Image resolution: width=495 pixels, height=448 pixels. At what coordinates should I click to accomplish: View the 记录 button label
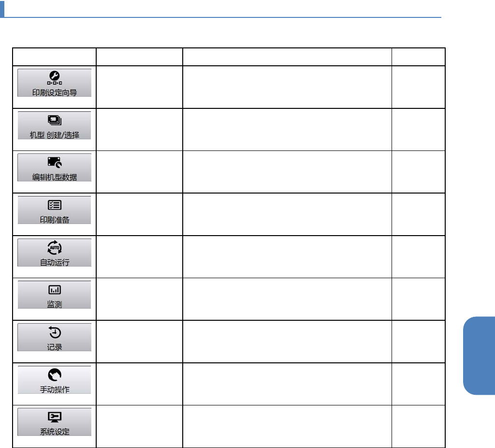click(x=54, y=347)
